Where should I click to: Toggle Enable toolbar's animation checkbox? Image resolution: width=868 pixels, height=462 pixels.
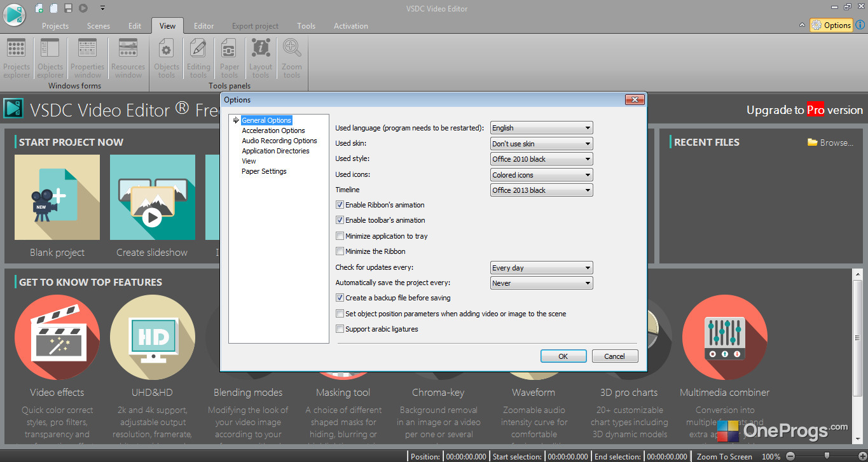tap(340, 220)
